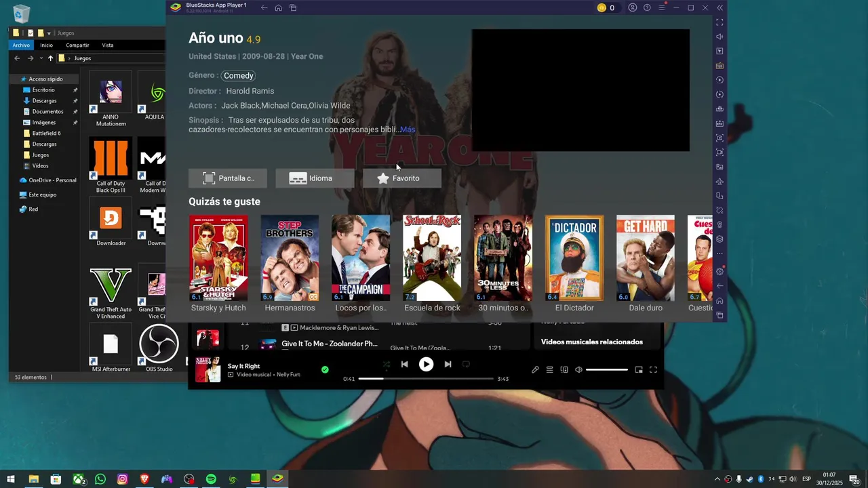
Task: Open BlueStacks sidebar three-dots more options
Action: point(719,253)
